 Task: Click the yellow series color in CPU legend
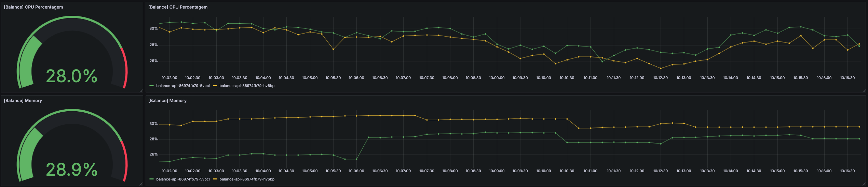(x=215, y=86)
